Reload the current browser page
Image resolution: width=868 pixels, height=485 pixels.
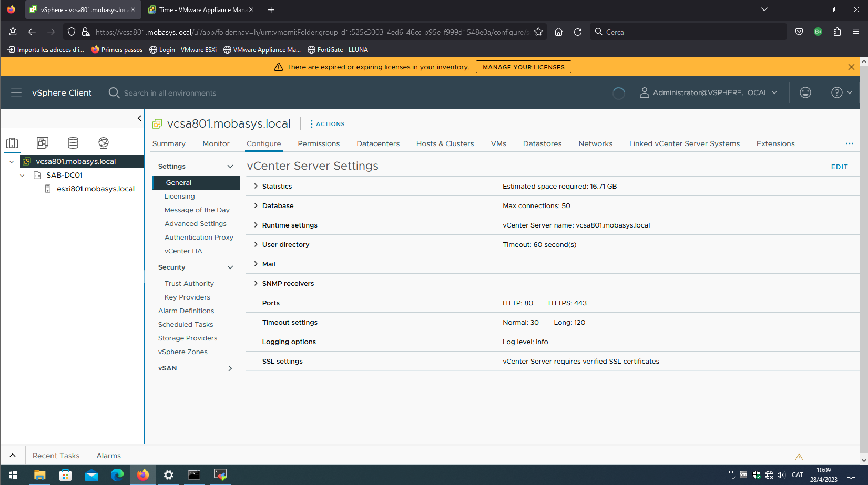pos(578,32)
